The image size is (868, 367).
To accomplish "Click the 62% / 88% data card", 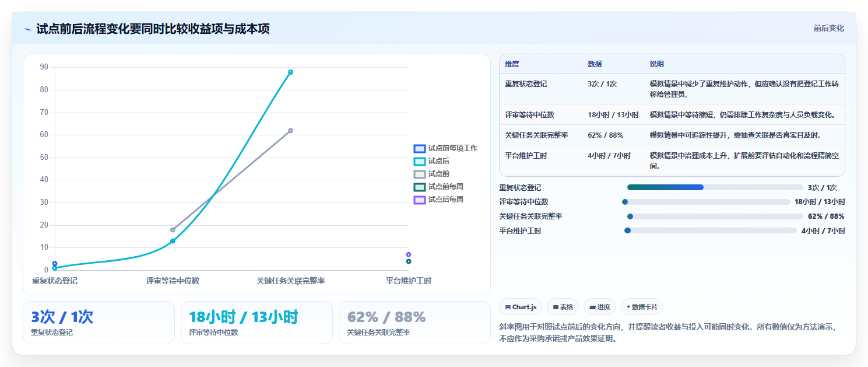I will pos(414,323).
